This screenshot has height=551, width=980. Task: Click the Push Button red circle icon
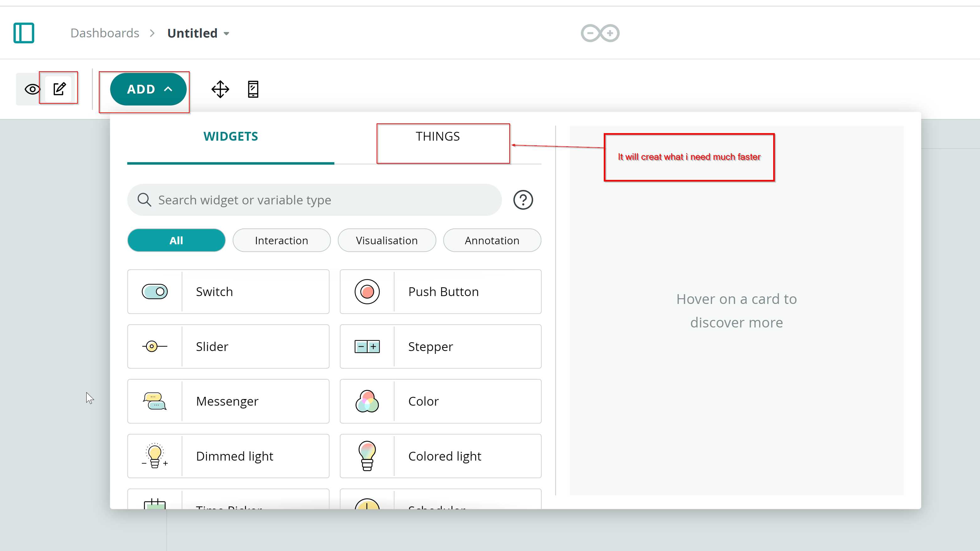[x=367, y=291]
